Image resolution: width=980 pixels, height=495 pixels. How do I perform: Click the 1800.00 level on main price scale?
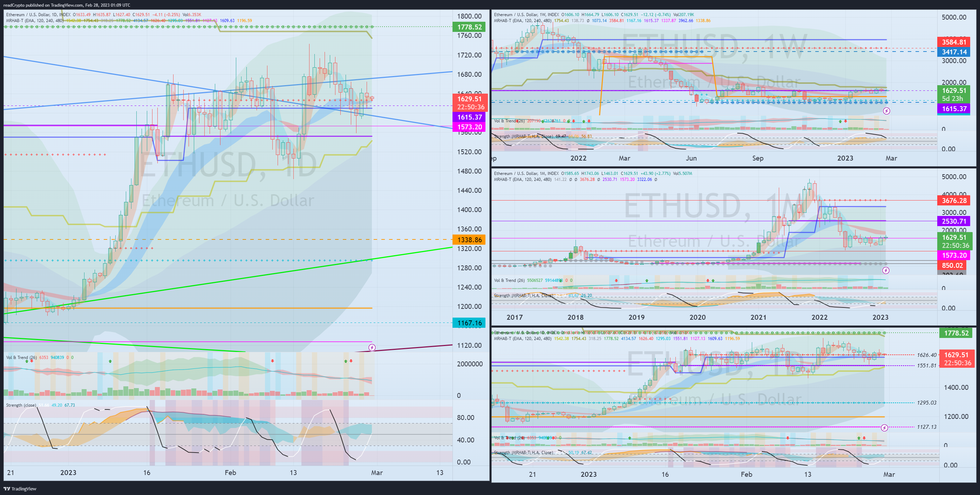(469, 16)
